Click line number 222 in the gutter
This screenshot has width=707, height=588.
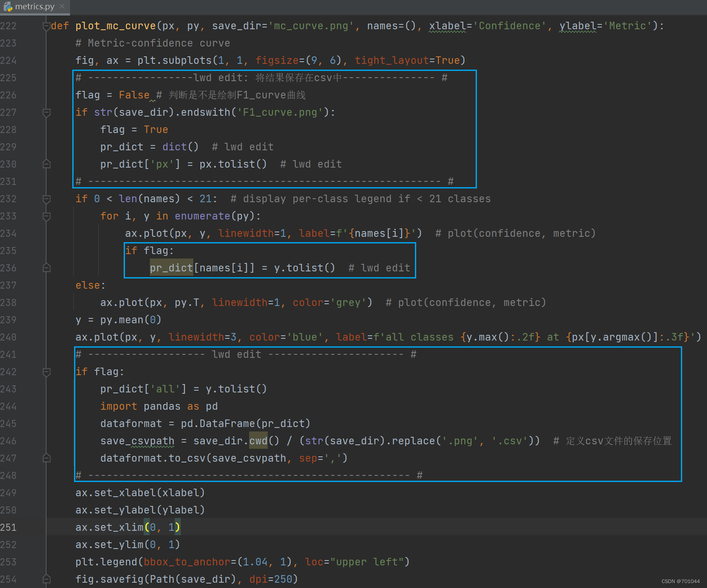(8, 26)
